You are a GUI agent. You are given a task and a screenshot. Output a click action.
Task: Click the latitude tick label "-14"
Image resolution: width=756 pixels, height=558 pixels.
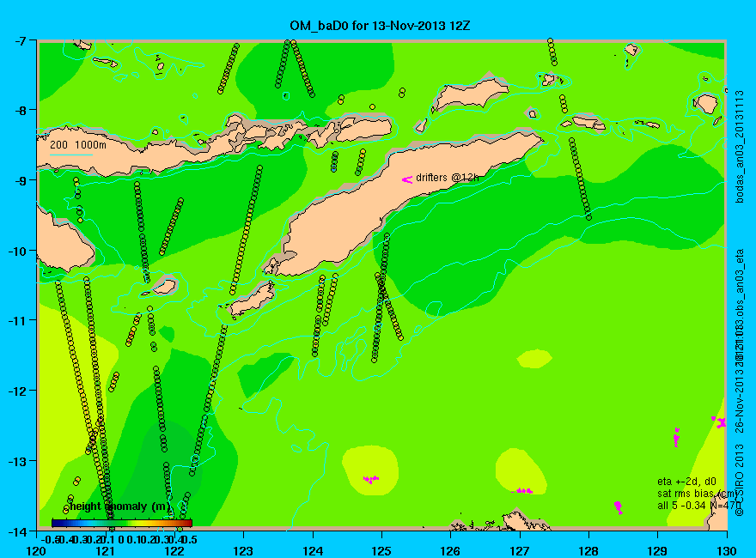coord(17,531)
